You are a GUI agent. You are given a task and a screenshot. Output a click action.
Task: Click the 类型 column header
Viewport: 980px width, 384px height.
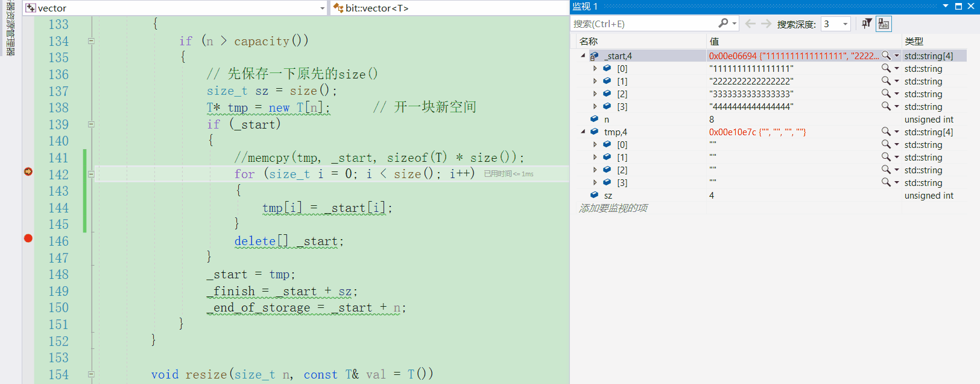pyautogui.click(x=914, y=41)
